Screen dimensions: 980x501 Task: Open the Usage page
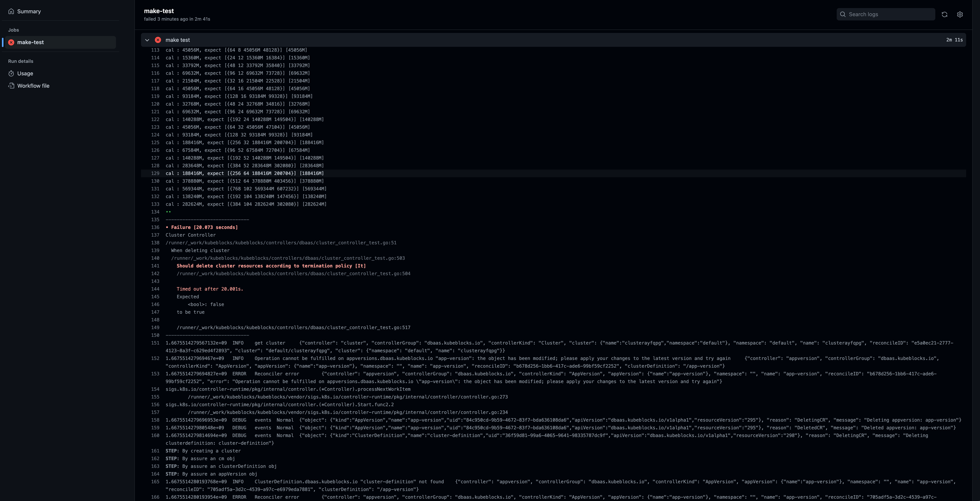[25, 73]
